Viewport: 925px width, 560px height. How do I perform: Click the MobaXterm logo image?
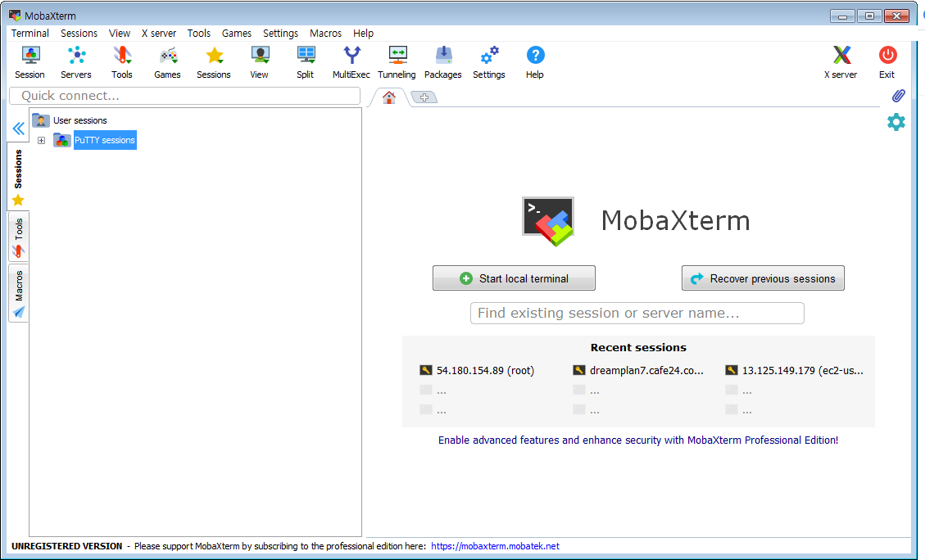pyautogui.click(x=548, y=222)
